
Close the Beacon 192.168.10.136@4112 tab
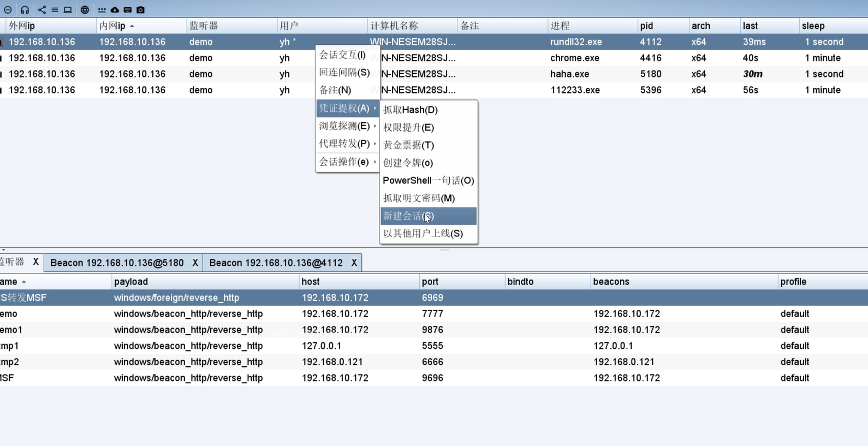point(354,263)
